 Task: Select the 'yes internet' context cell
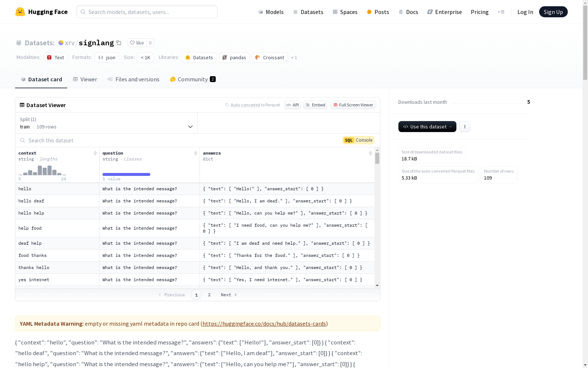pos(57,280)
